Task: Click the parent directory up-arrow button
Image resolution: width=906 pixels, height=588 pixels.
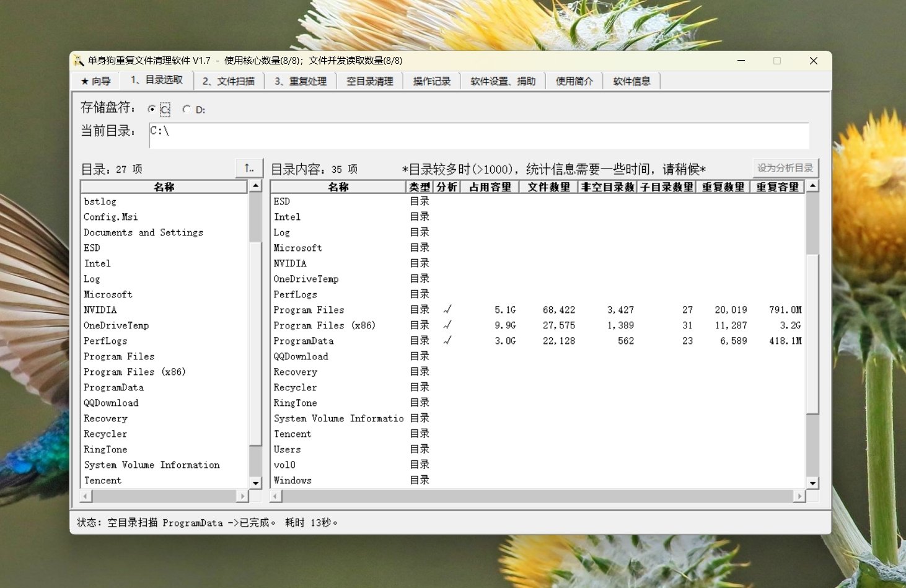Action: pos(249,168)
